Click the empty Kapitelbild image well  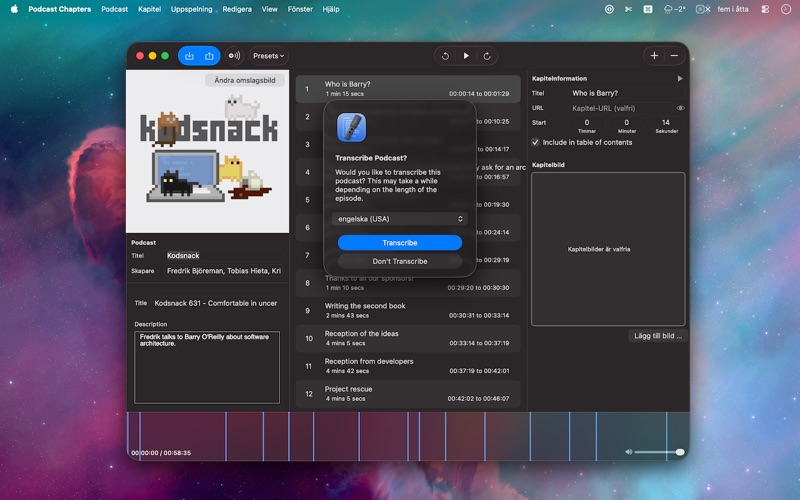[x=608, y=249]
